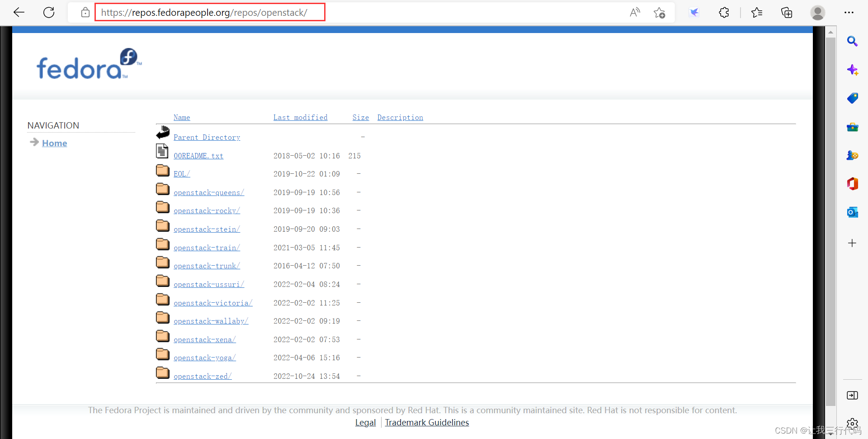Open the Legal footer link
868x439 pixels.
point(365,422)
